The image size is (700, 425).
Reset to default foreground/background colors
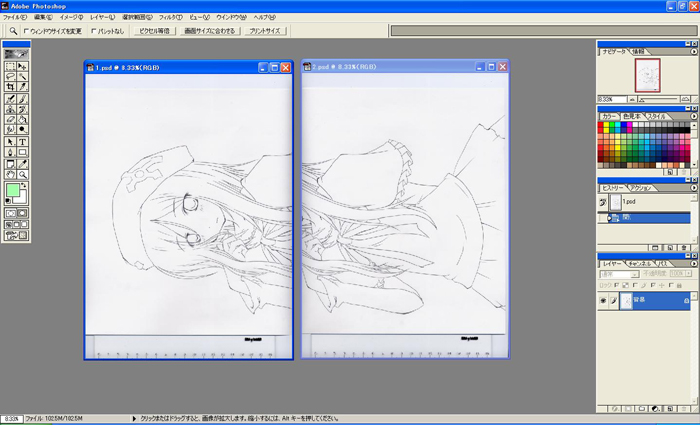(8, 201)
